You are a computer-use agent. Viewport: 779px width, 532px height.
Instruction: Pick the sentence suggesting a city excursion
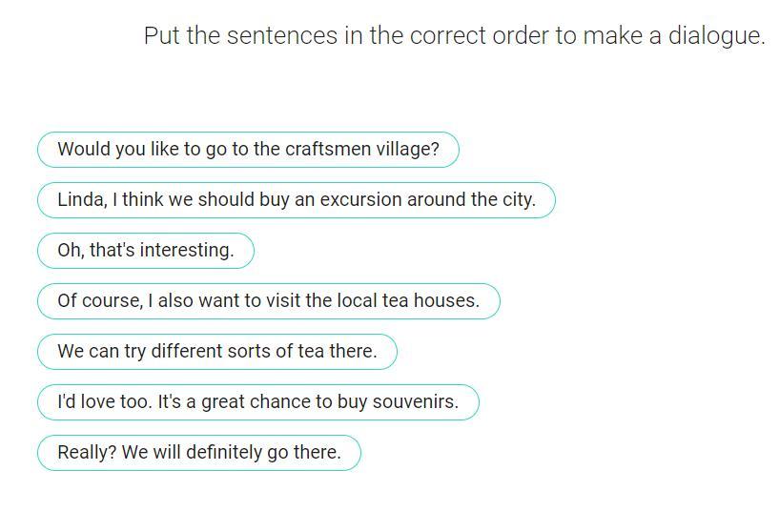click(297, 200)
